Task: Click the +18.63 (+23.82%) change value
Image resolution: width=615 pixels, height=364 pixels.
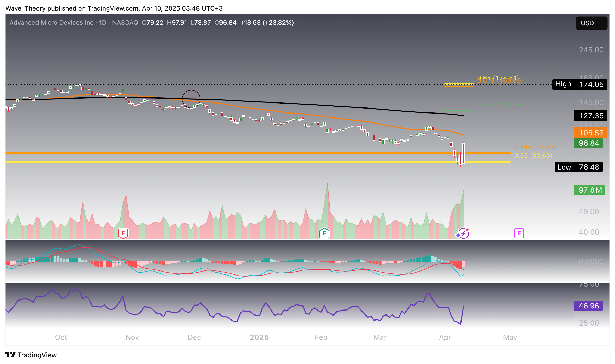Action: 267,23
